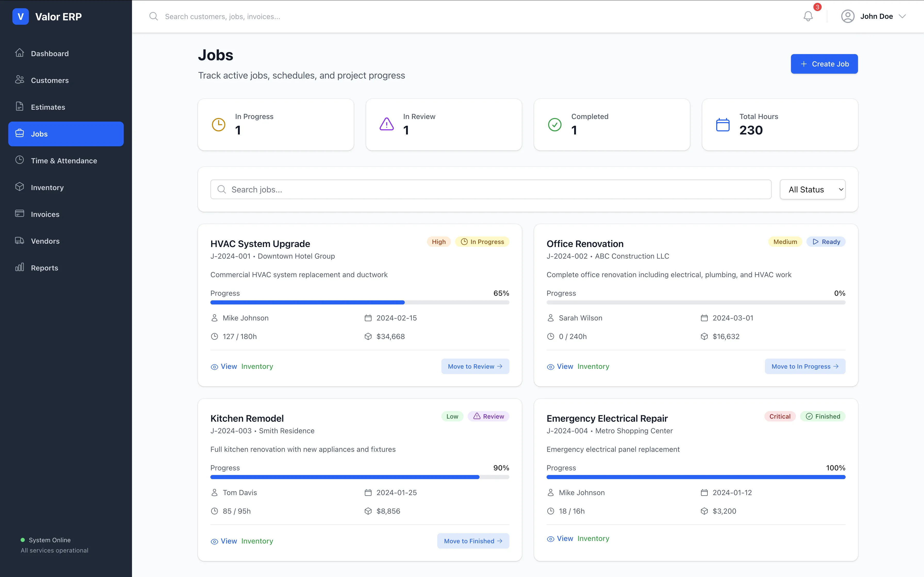Click the Create Job button
This screenshot has height=577, width=924.
824,64
